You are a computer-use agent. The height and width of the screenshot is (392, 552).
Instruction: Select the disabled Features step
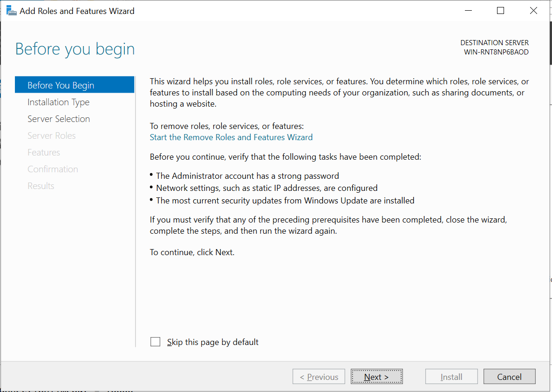[44, 152]
